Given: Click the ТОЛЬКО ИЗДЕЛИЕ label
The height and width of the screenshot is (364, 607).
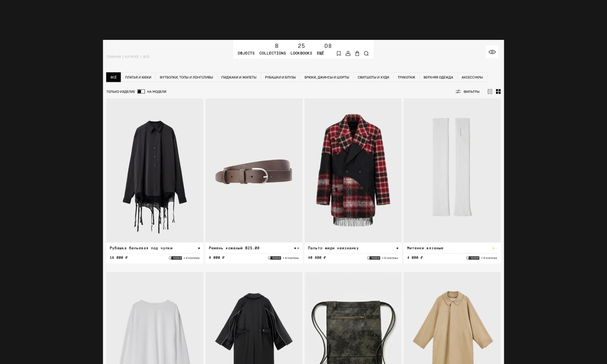Looking at the screenshot, I should coord(121,91).
